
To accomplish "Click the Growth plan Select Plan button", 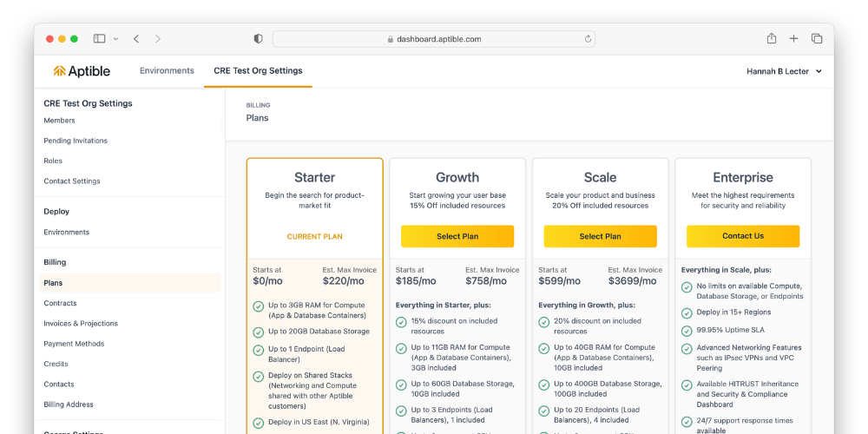I will (457, 236).
